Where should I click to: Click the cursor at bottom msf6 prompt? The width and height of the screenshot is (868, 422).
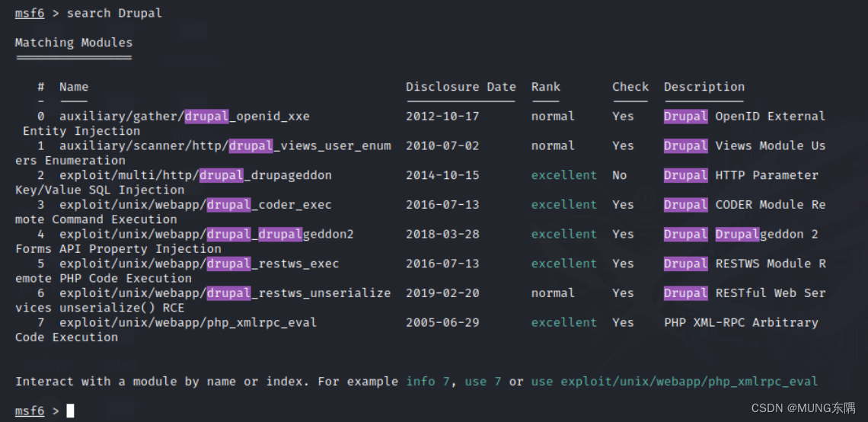click(70, 411)
